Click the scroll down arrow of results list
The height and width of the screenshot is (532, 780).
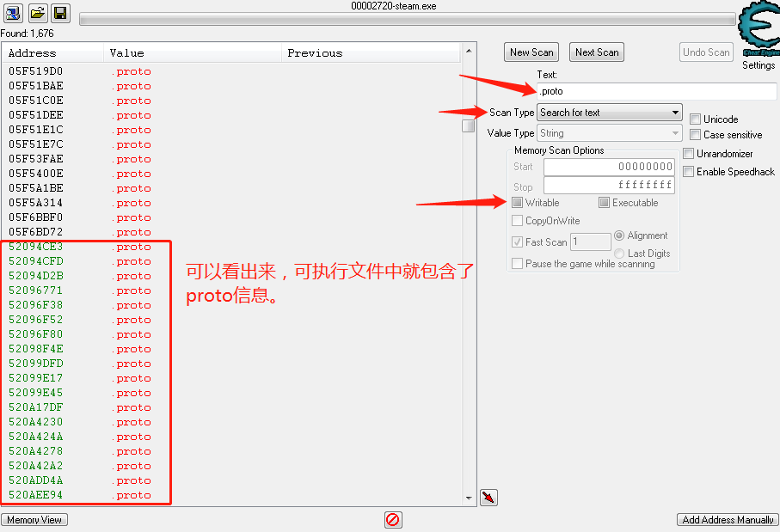(x=468, y=498)
